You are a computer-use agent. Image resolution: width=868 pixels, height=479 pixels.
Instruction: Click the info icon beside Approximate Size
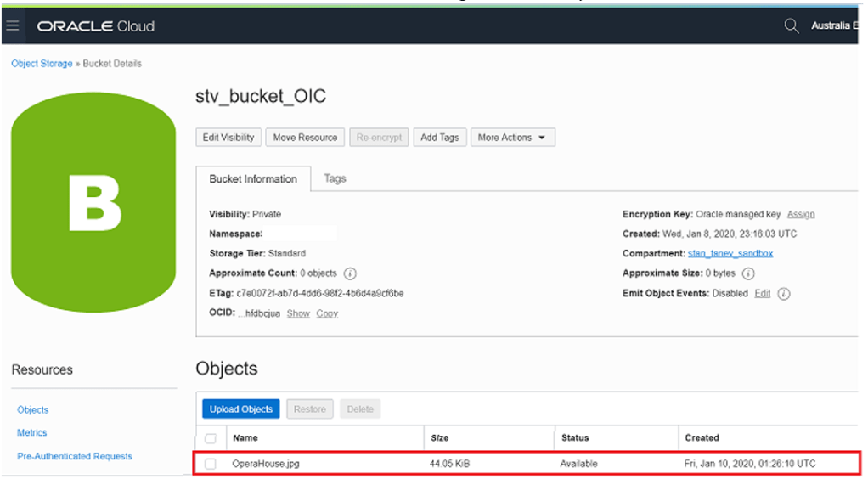(x=748, y=273)
